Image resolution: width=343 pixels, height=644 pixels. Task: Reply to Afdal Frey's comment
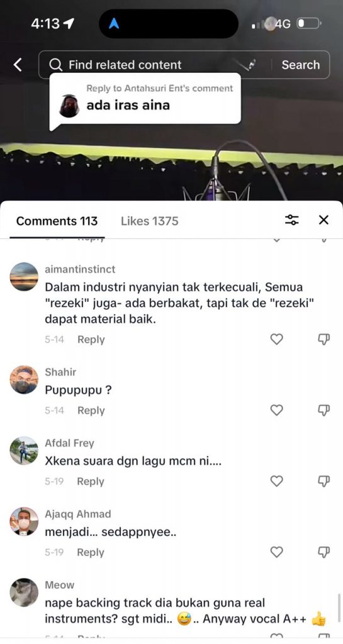coord(91,481)
